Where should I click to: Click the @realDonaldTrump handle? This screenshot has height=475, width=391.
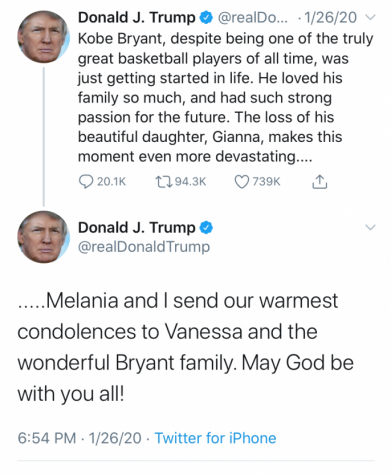tap(144, 247)
